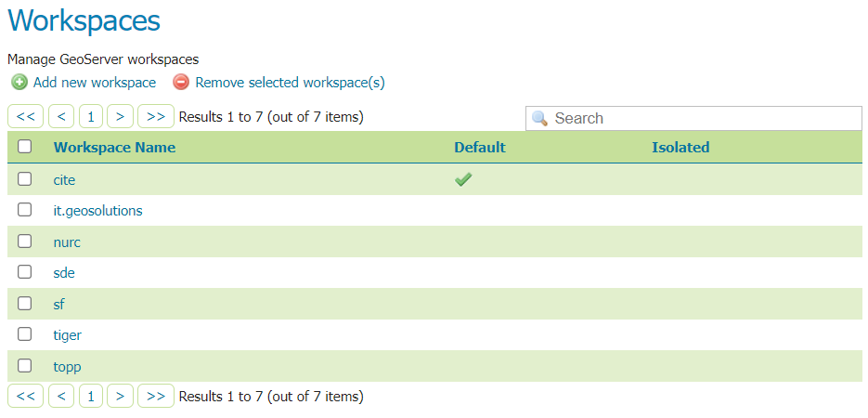
Task: Toggle the select-all workspaces header checkbox
Action: tap(25, 147)
